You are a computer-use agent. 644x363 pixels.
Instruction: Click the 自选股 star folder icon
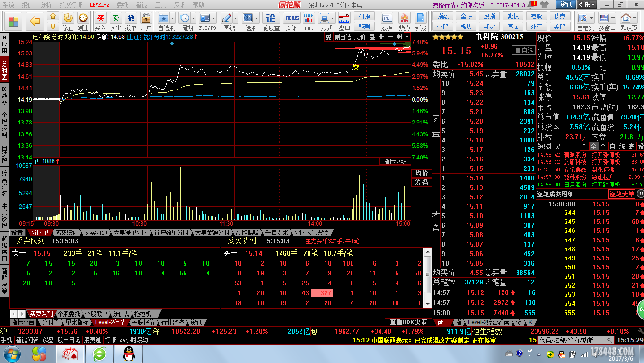(164, 18)
